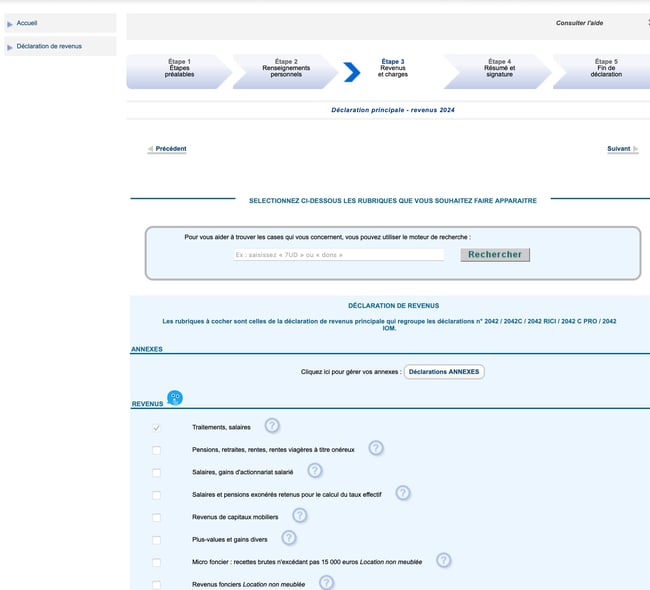
Task: Open help icon for Pensions, retraites, rentes
Action: point(376,448)
